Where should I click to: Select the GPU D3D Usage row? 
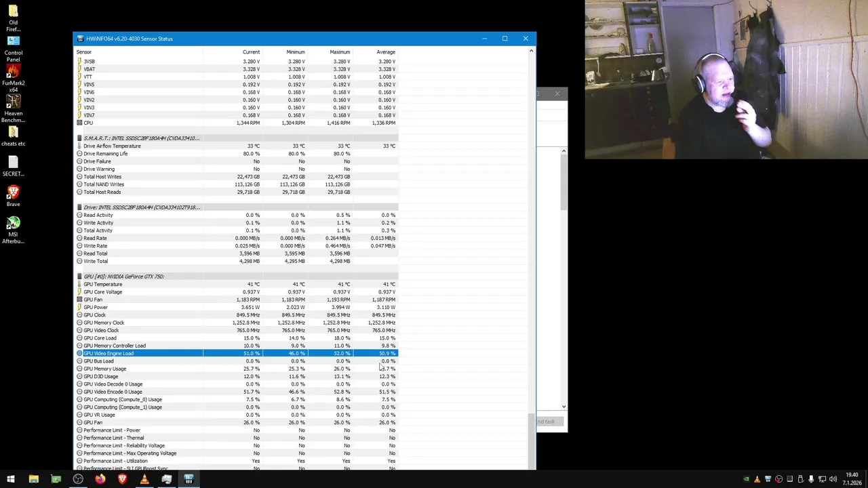point(237,376)
